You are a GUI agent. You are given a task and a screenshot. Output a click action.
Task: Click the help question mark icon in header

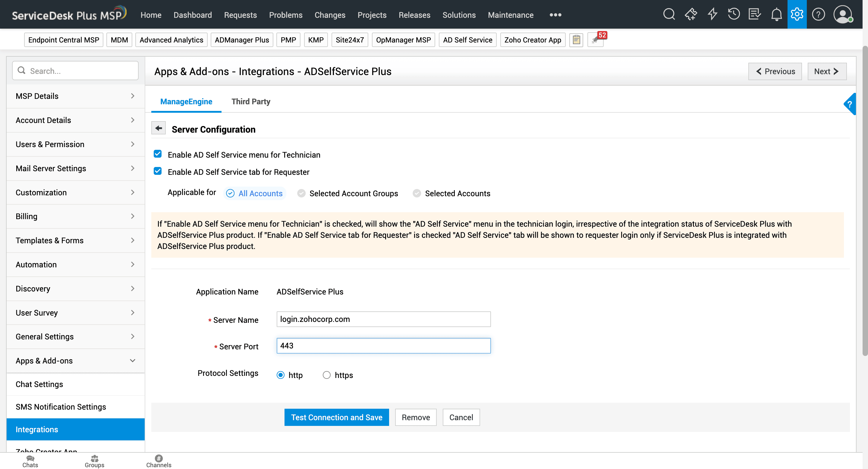[818, 14]
